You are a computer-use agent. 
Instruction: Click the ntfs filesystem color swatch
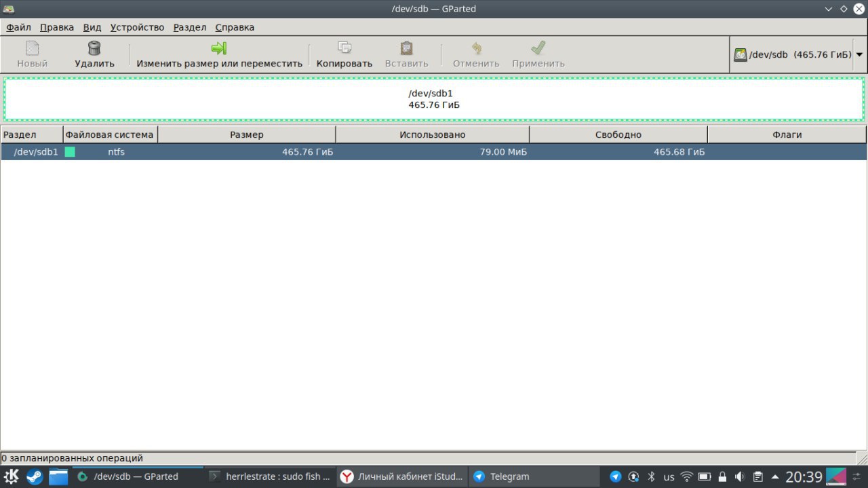point(70,152)
